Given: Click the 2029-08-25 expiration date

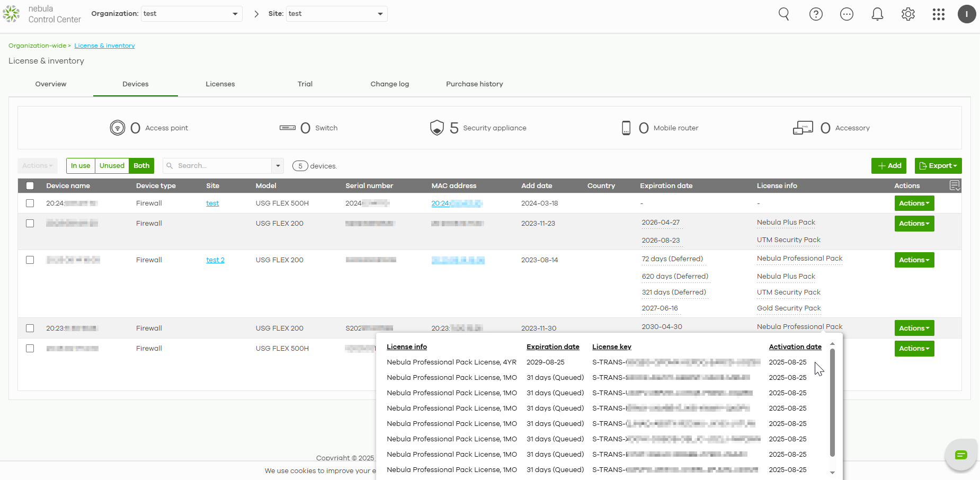Looking at the screenshot, I should (546, 362).
